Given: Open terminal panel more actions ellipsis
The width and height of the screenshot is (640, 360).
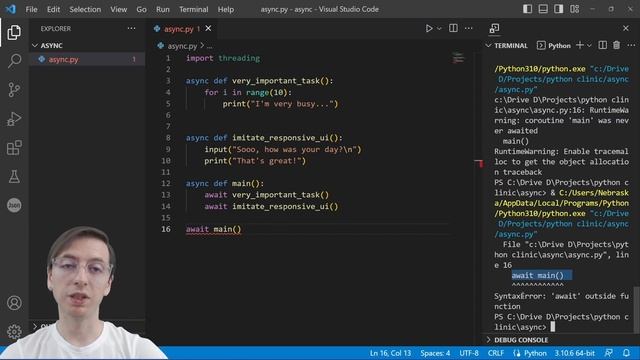Looking at the screenshot, I should pos(631,45).
